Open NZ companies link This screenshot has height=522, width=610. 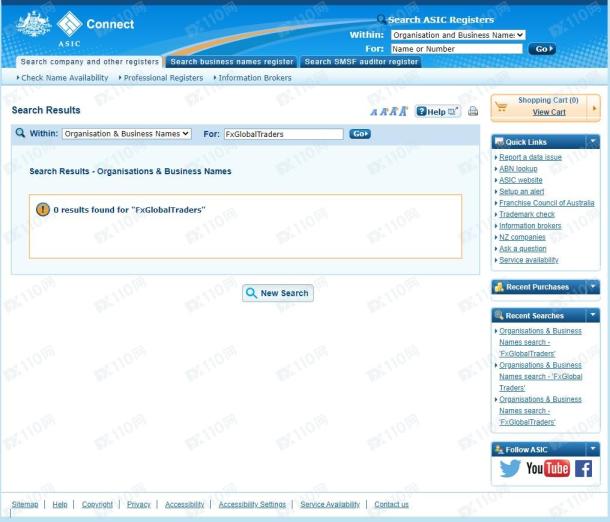point(522,237)
